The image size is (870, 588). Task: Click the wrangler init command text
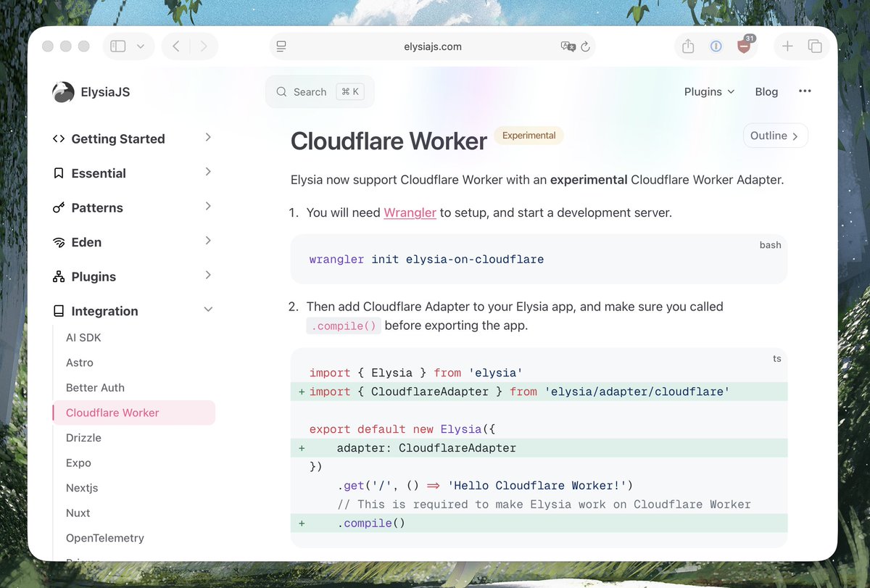pos(426,260)
